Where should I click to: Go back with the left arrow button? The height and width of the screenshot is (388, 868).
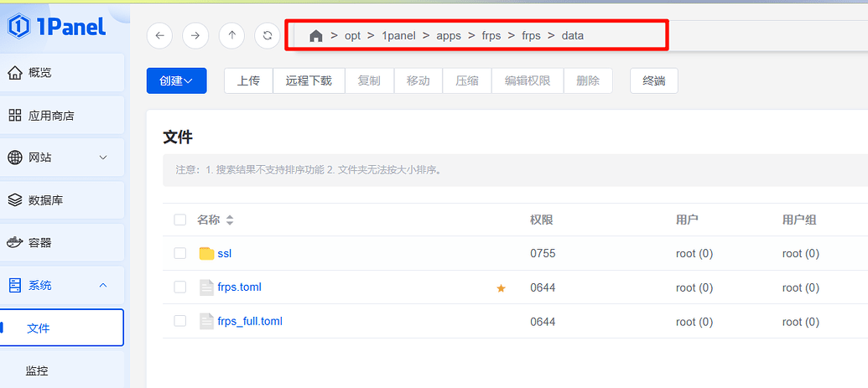pyautogui.click(x=159, y=35)
